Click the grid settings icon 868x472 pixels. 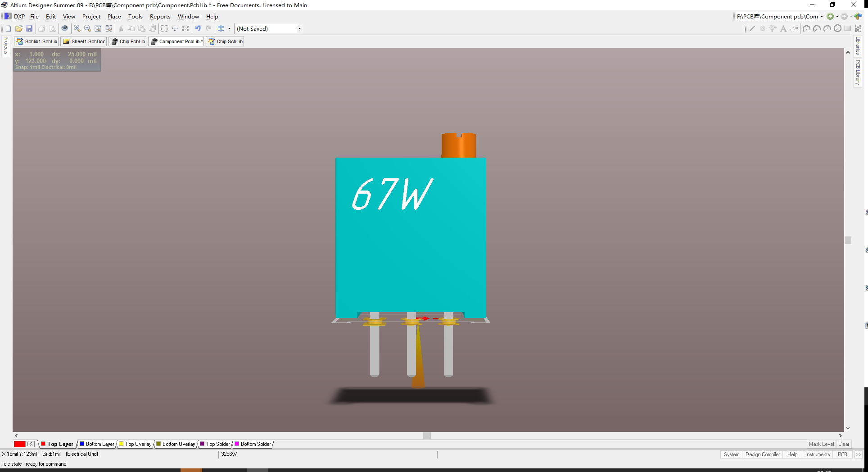click(221, 28)
